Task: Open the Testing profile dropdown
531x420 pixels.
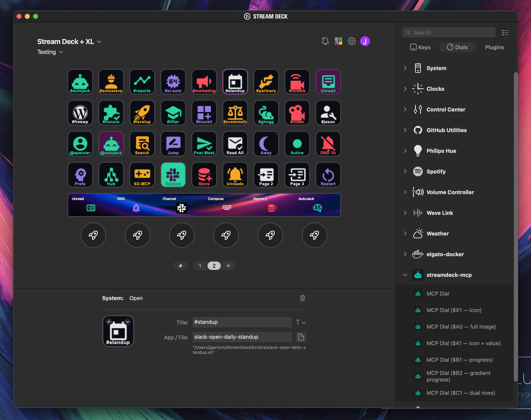Action: coord(50,52)
